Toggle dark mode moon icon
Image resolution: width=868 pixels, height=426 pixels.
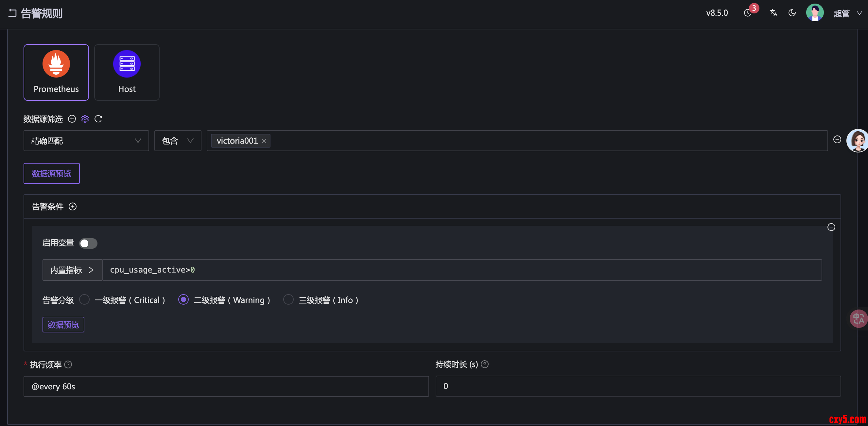point(792,13)
